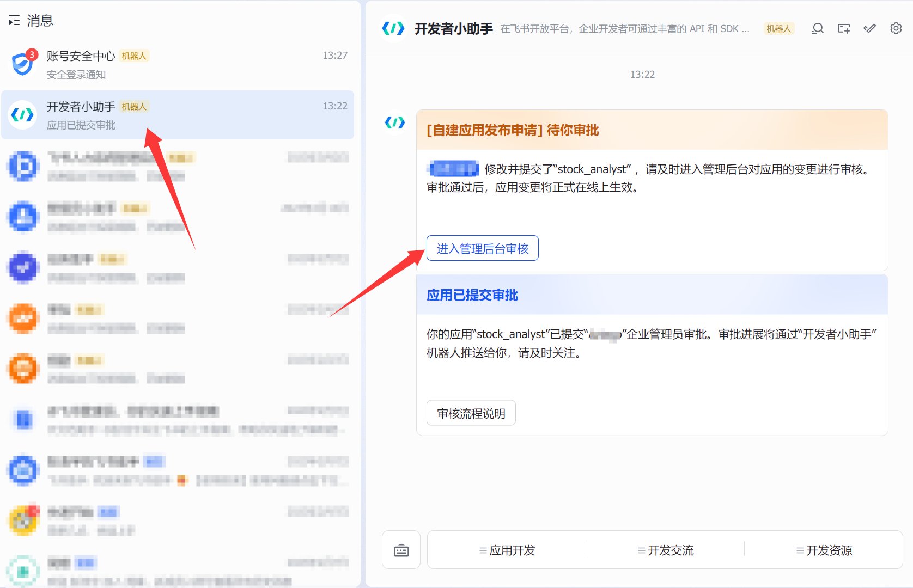Click the 安全登录通知 preview text
The image size is (913, 588).
click(76, 75)
